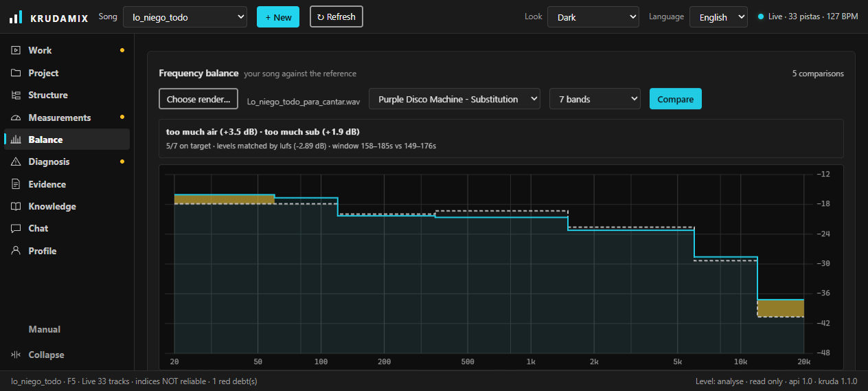Viewport: 868px width, 391px height.
Task: Click the 20k frequency axis label
Action: 804,361
